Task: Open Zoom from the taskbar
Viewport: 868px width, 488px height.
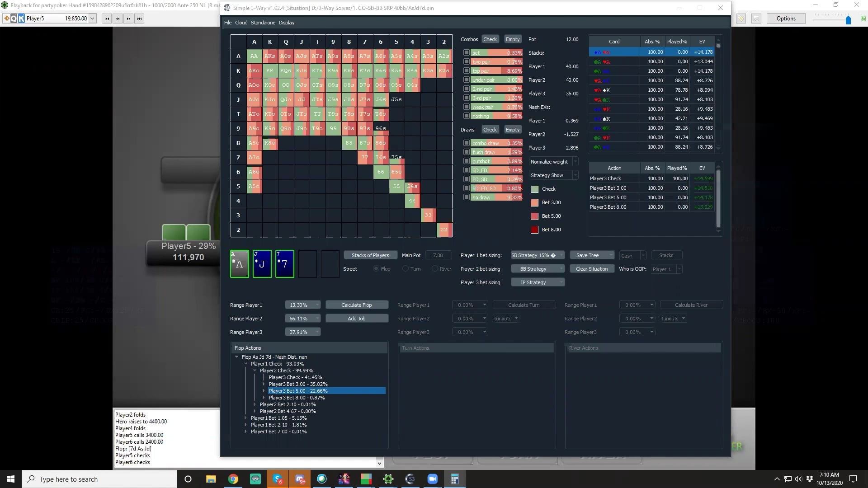Action: click(432, 479)
